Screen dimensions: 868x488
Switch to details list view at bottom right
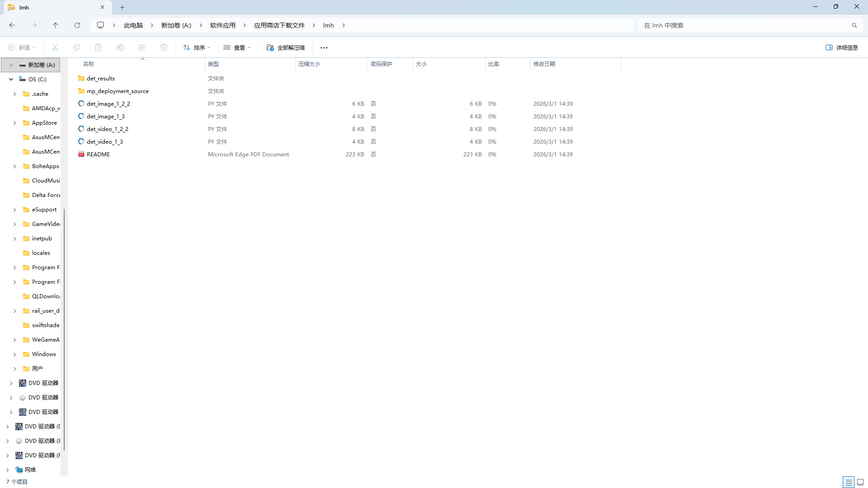[849, 482]
